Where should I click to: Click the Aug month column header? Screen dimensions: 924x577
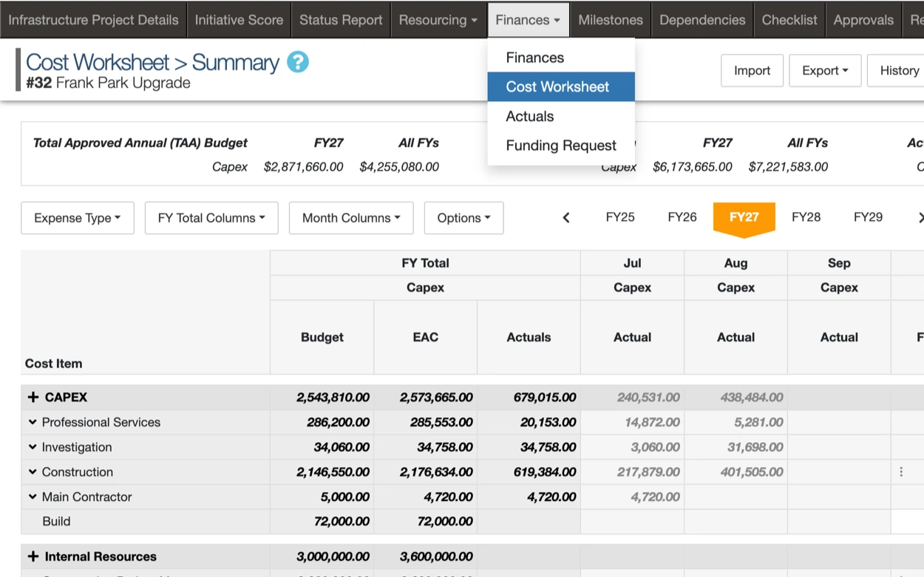[x=736, y=263]
